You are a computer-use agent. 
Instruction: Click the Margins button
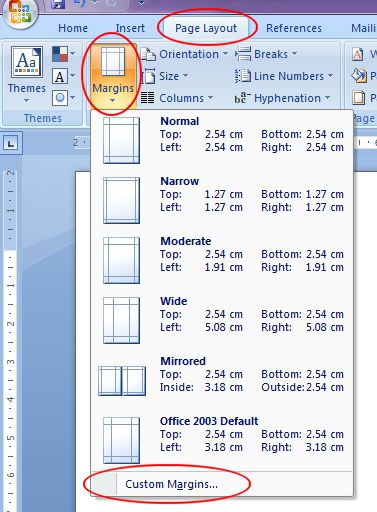[x=113, y=75]
